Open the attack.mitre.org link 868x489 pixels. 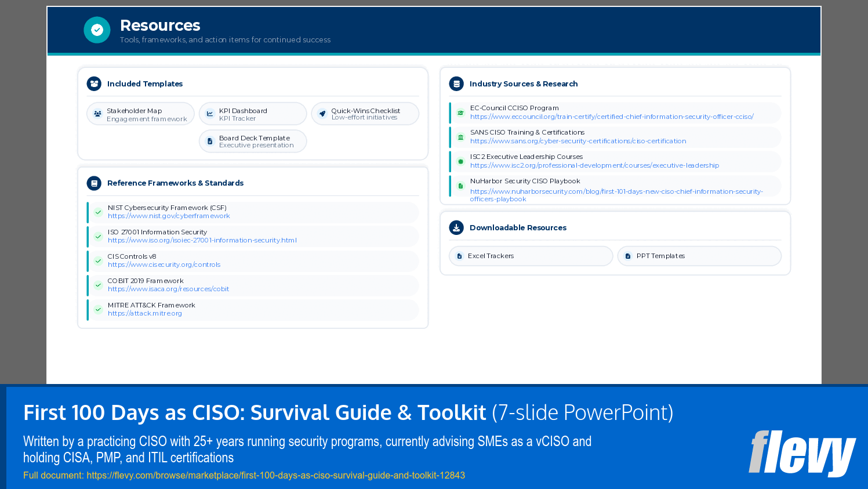[x=145, y=313]
